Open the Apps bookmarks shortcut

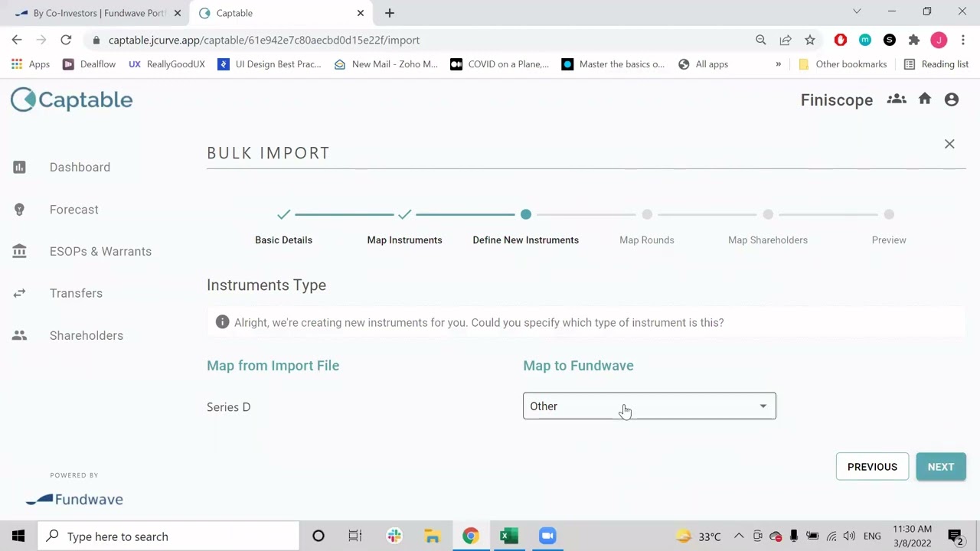(31, 64)
